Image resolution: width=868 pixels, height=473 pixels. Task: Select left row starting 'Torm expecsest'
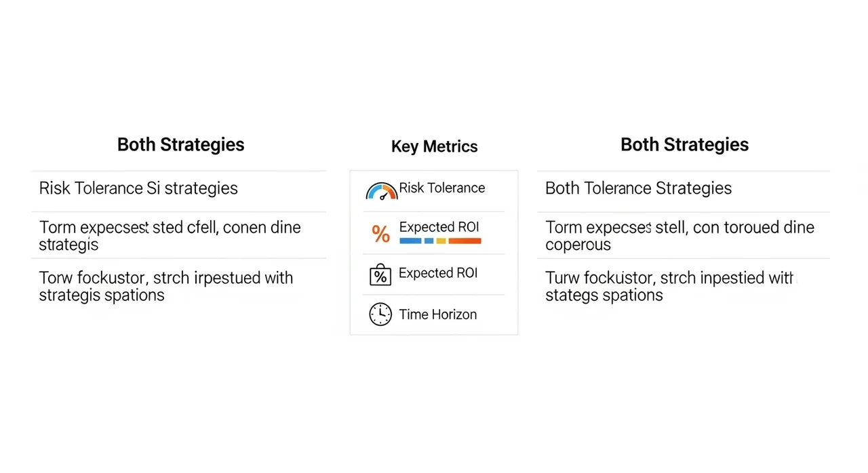(179, 235)
